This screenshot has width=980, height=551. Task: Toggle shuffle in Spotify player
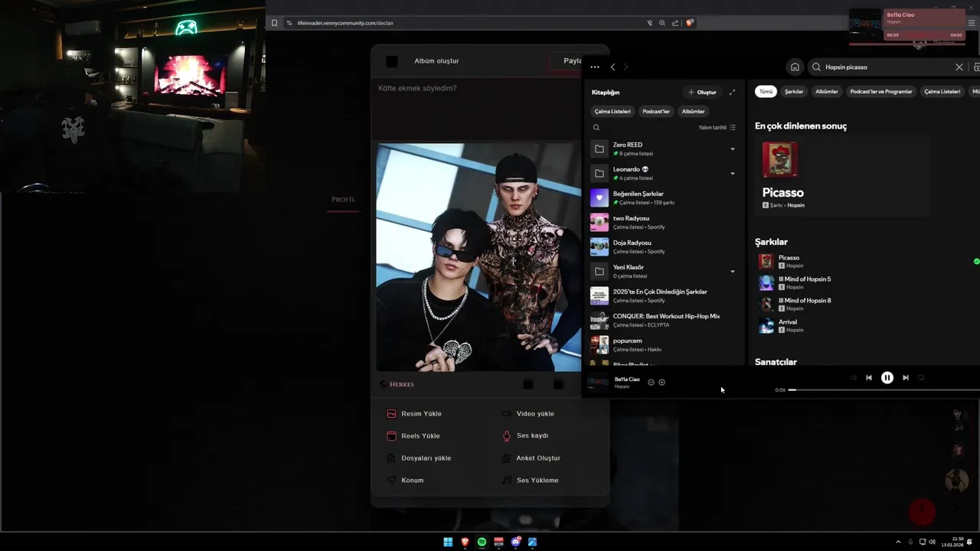coord(853,377)
